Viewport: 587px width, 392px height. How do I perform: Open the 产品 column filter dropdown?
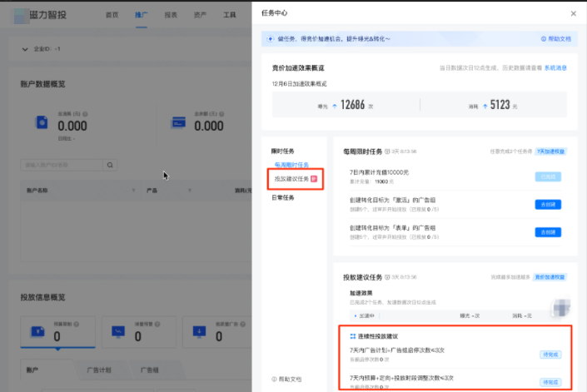click(190, 191)
